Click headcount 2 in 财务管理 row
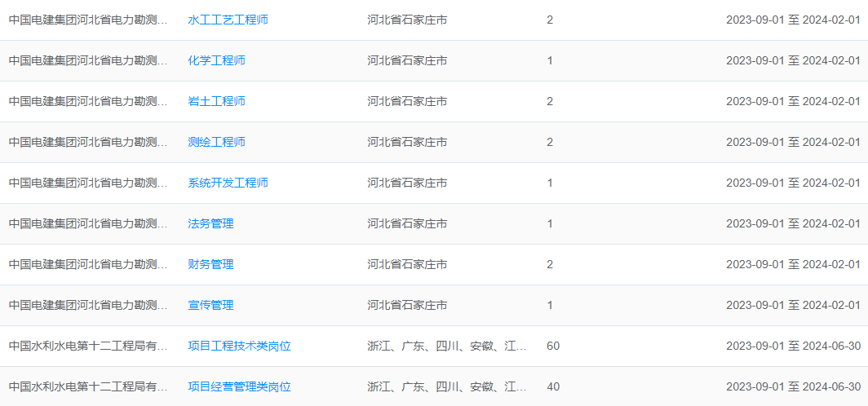Viewport: 868px width, 406px height. point(550,264)
